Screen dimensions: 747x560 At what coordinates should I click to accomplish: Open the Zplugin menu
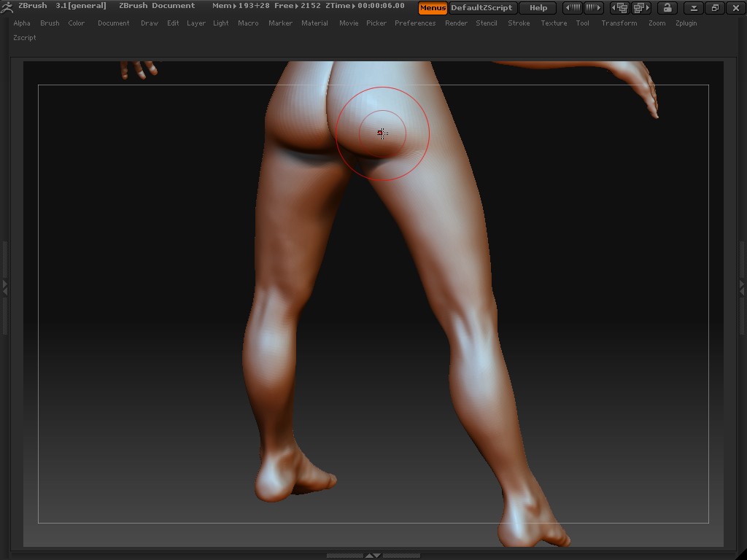686,23
